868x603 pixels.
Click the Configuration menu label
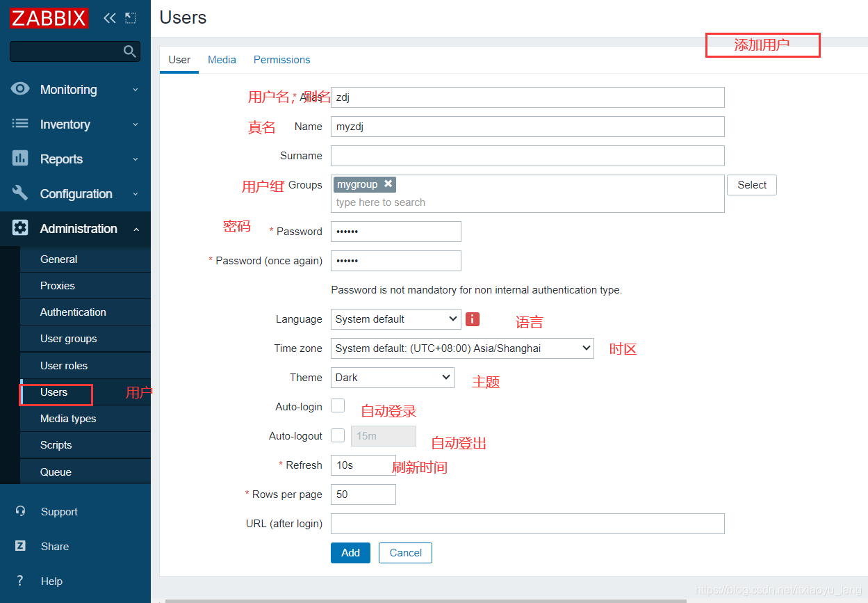[76, 194]
